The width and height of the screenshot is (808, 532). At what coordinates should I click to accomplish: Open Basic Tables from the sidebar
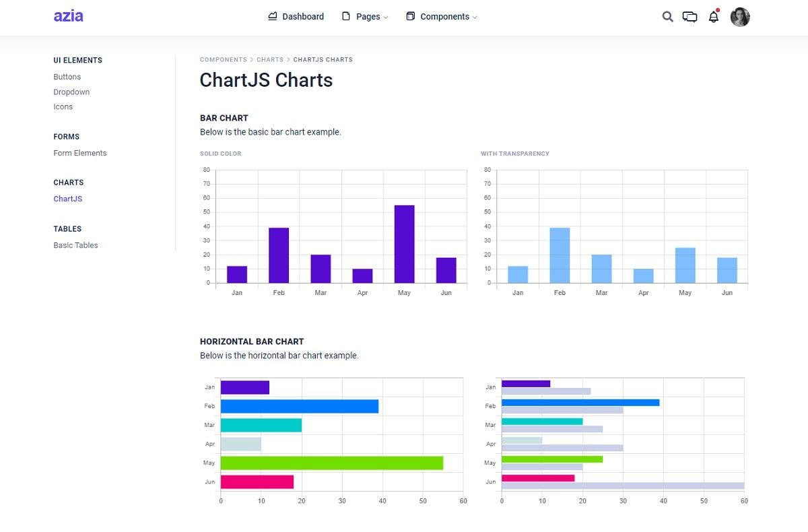click(x=75, y=244)
